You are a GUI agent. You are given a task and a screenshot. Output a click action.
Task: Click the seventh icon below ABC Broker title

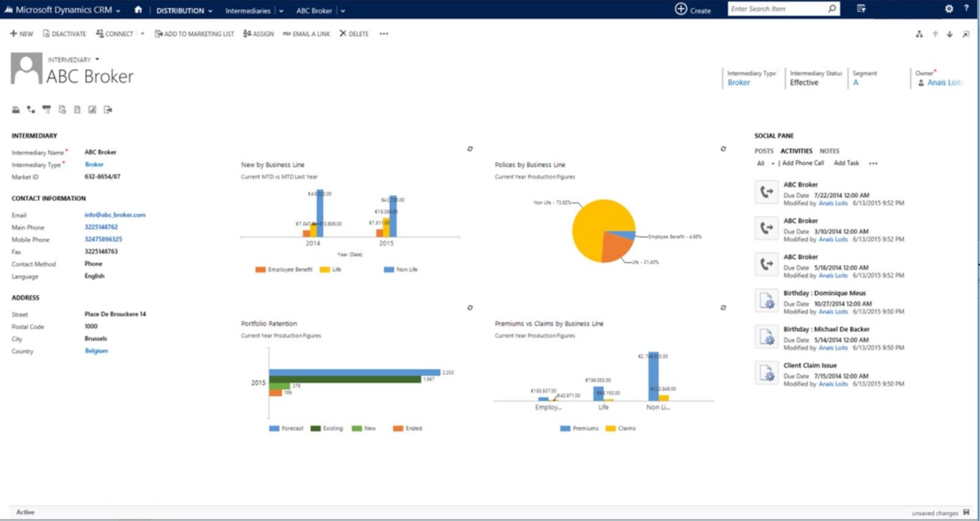pyautogui.click(x=108, y=110)
